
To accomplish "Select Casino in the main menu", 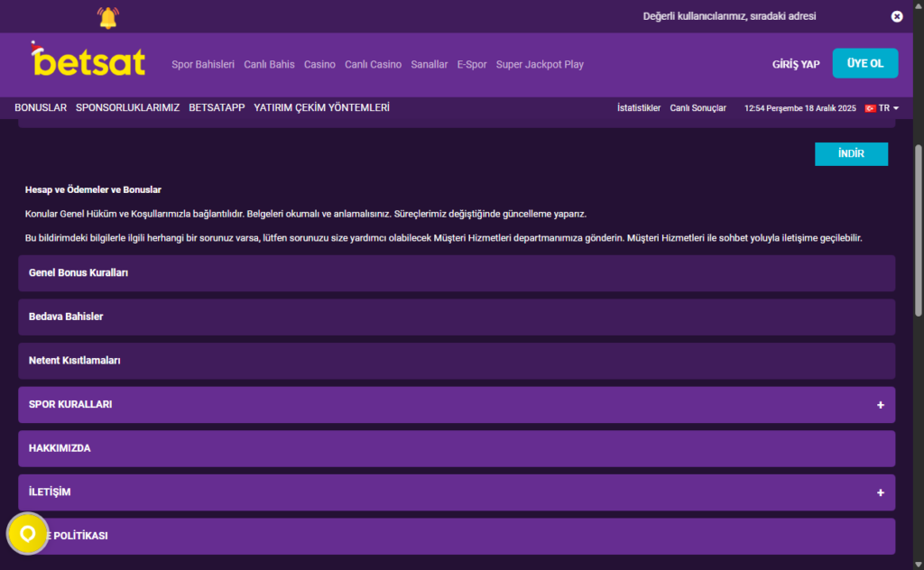I will (x=319, y=65).
